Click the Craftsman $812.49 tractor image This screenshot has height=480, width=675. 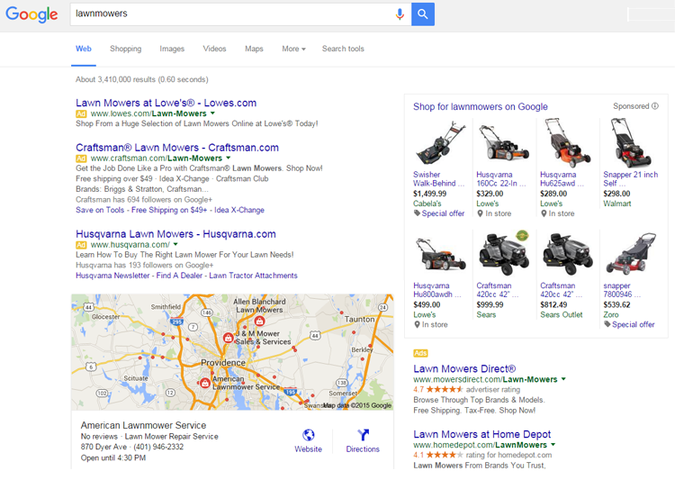567,254
